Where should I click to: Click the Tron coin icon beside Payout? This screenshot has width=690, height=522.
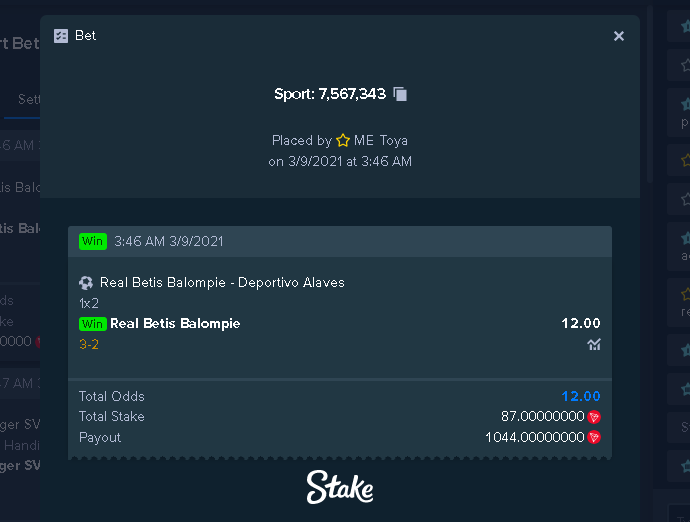594,437
